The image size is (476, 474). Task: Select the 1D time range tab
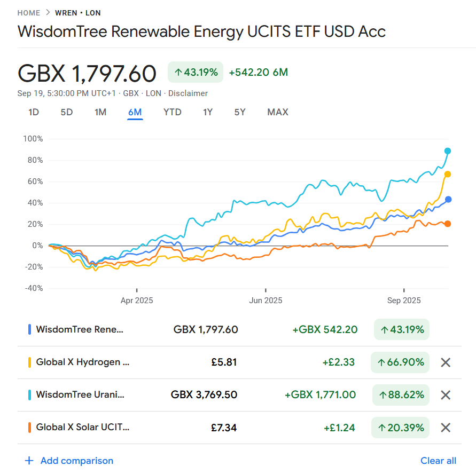pos(34,112)
